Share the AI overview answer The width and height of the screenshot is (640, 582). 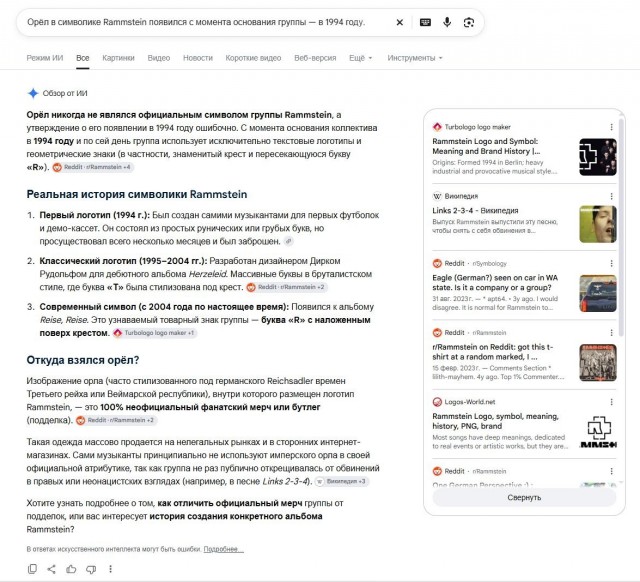pos(51,569)
